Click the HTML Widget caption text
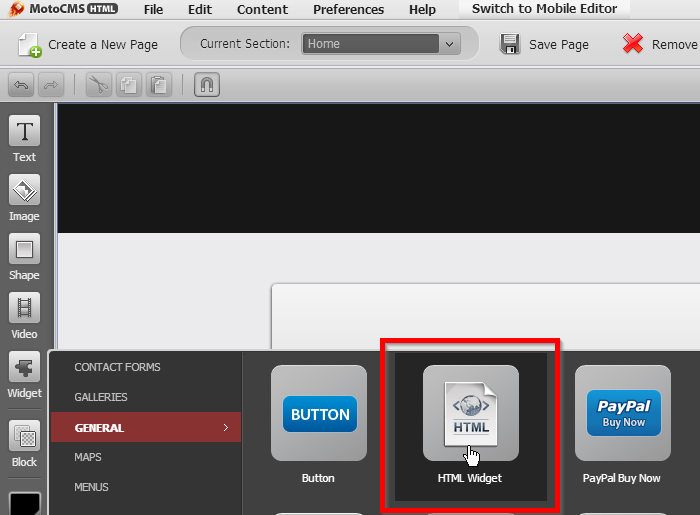The height and width of the screenshot is (515, 700). coord(470,478)
